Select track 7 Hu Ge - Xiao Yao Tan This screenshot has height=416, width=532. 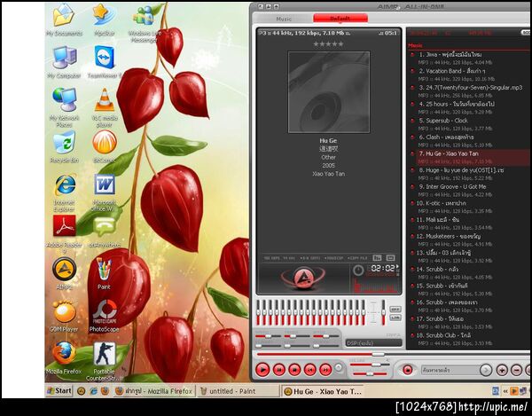(x=470, y=157)
